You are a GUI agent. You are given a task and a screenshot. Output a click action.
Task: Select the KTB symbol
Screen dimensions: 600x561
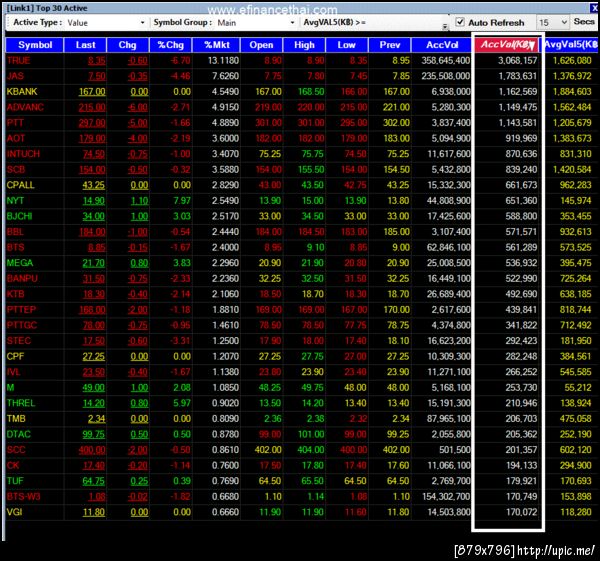(x=15, y=294)
